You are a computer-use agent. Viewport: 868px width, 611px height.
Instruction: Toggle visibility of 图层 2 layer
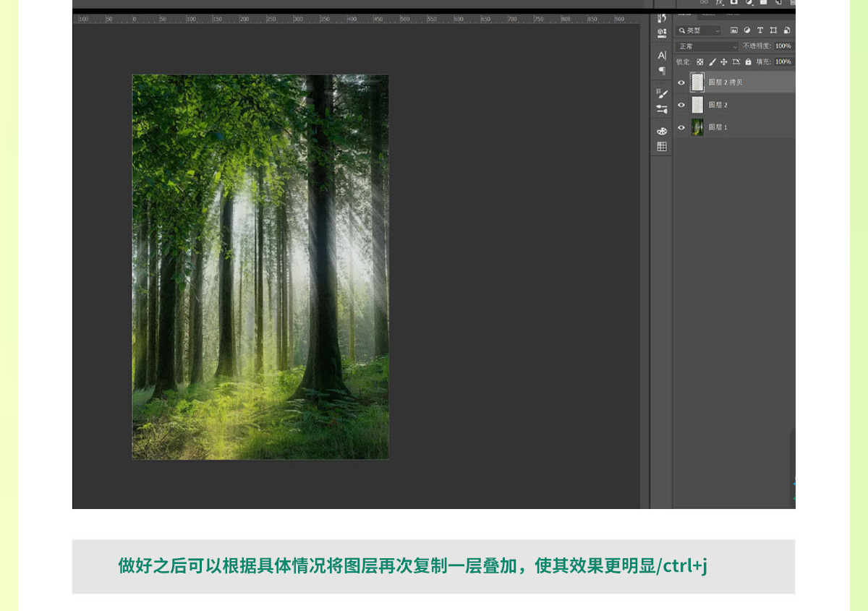coord(681,106)
